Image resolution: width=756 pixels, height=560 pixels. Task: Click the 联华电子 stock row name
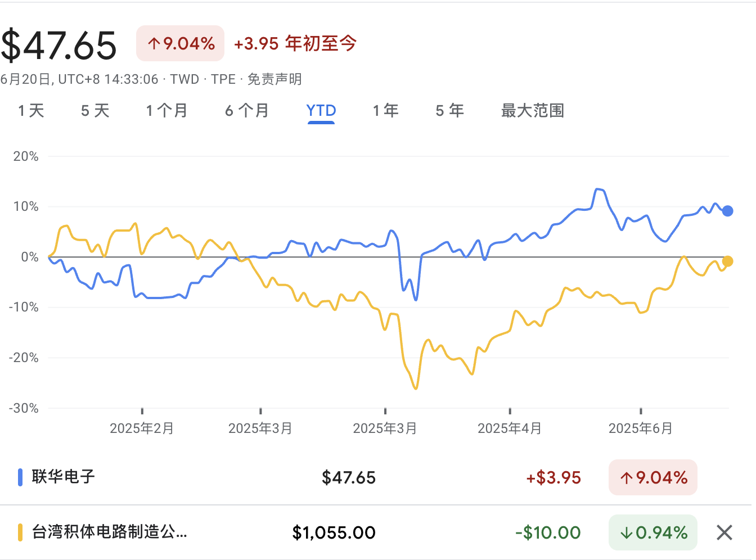pyautogui.click(x=63, y=477)
